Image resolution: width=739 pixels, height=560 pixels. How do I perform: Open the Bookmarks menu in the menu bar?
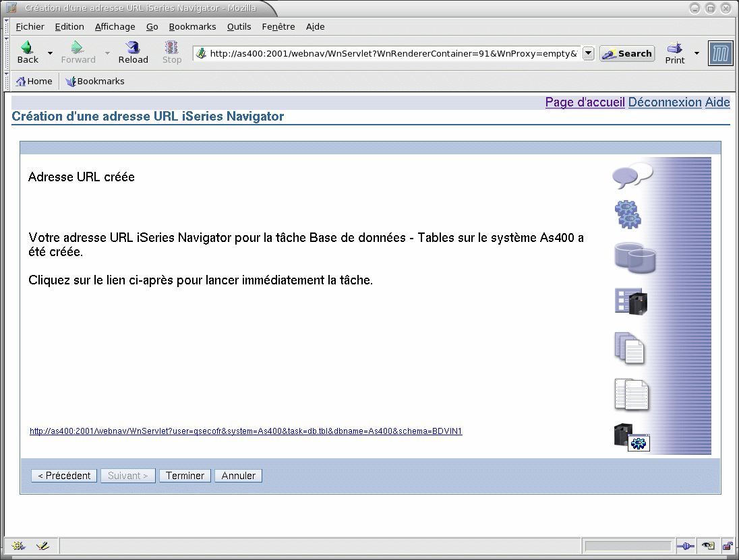(192, 27)
